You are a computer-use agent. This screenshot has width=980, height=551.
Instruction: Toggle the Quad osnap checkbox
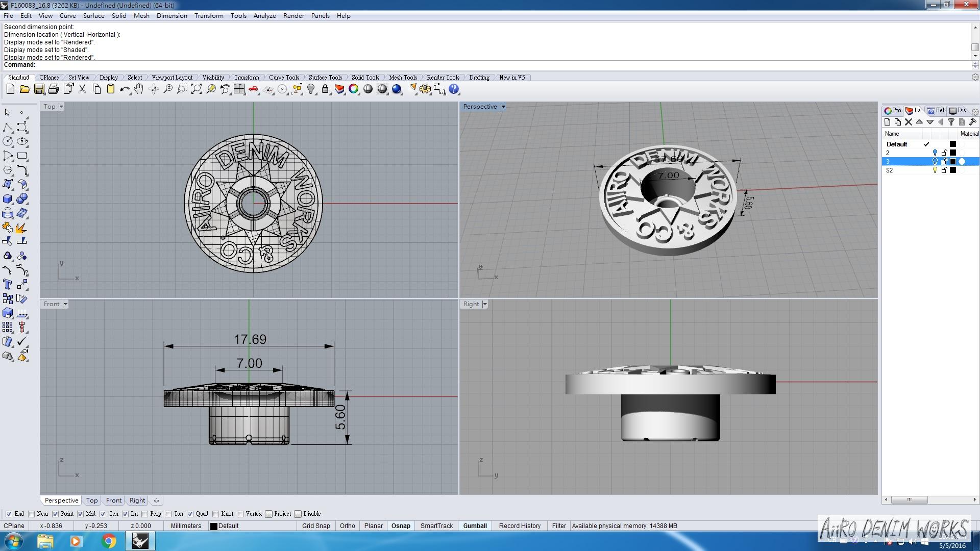(x=190, y=514)
